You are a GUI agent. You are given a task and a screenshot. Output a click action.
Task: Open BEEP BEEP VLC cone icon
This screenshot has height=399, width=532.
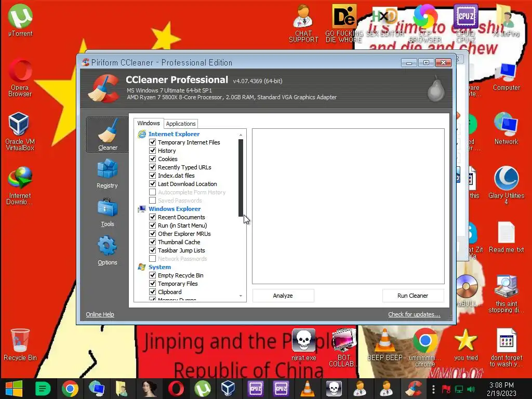(x=384, y=345)
